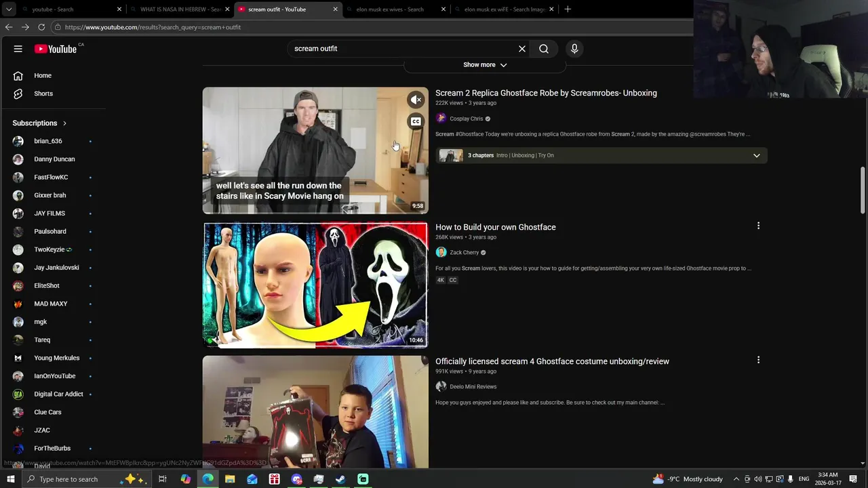Screen dimensions: 868x488
Task: Close the scream outfit YouTube tab
Action: pos(335,9)
